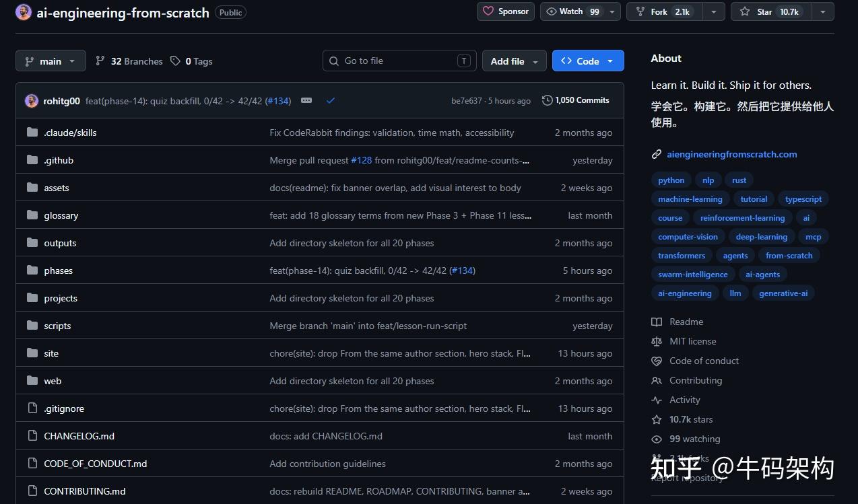Expand the Fork options dropdown arrow

click(714, 11)
